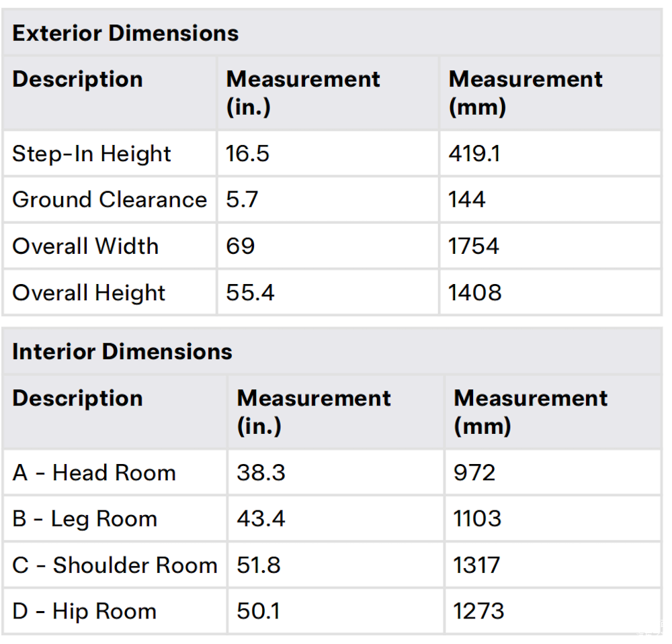Select the C - Shoulder Room row
Screen dimensions: 672x644
[x=332, y=565]
